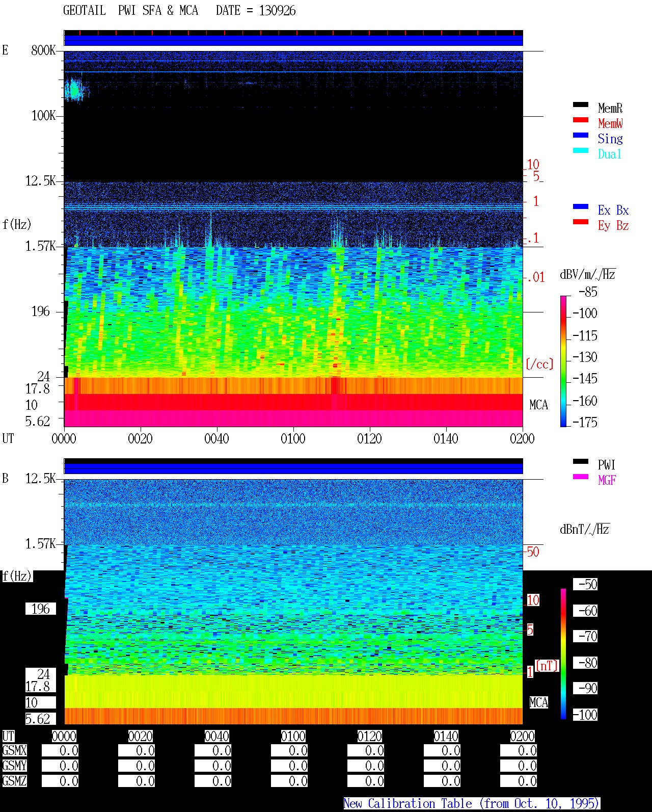This screenshot has height=812, width=652.
Task: Click the red MemW legend swatch
Action: pos(581,120)
